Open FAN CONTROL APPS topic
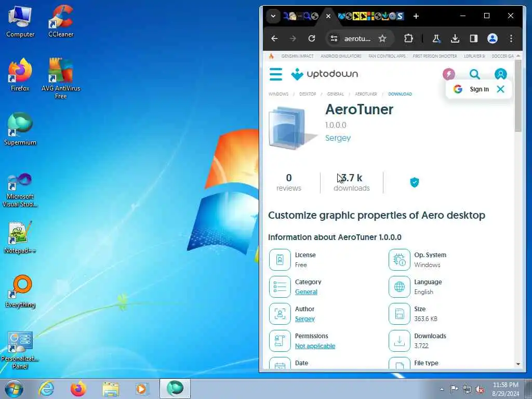Viewport: 532px width, 399px height. click(x=387, y=56)
